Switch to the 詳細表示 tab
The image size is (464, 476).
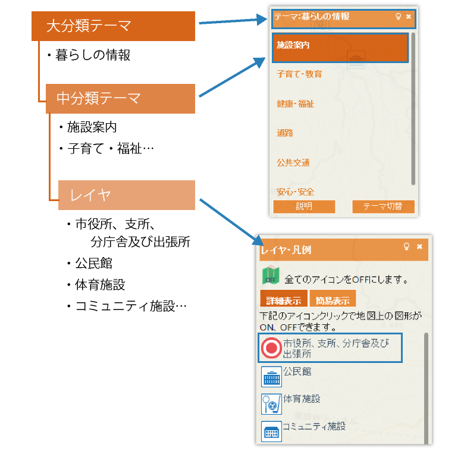pos(284,299)
